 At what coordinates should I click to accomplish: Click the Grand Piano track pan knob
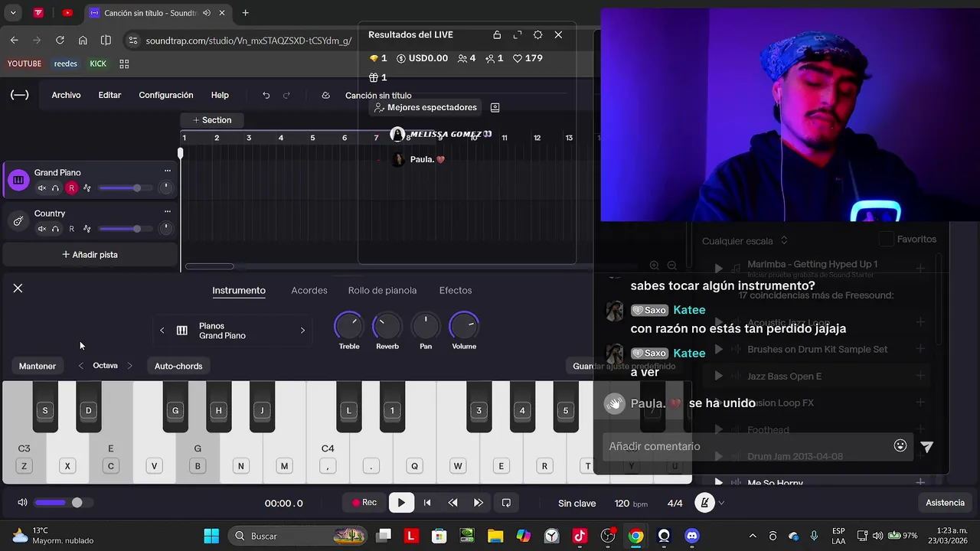pyautogui.click(x=165, y=187)
